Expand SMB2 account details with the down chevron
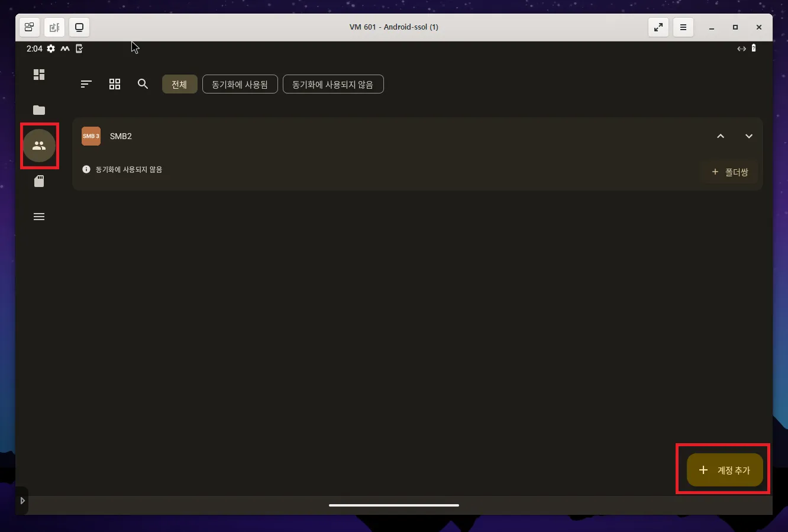Image resolution: width=788 pixels, height=532 pixels. (749, 136)
